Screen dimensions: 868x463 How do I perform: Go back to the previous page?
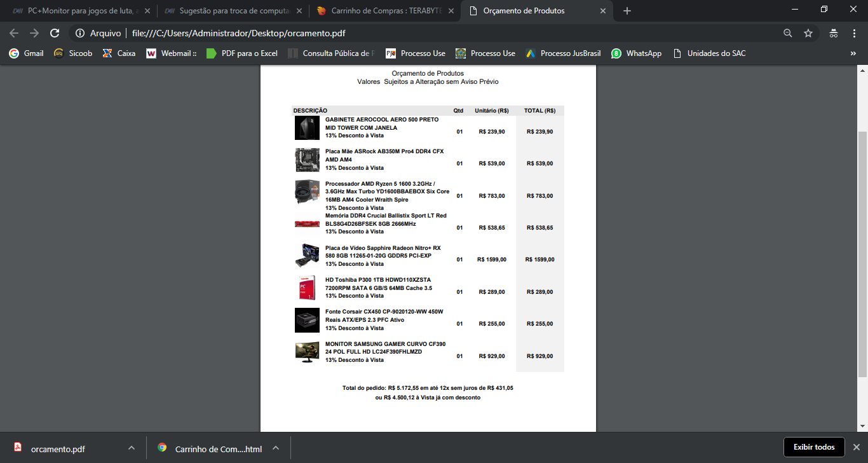pos(14,33)
